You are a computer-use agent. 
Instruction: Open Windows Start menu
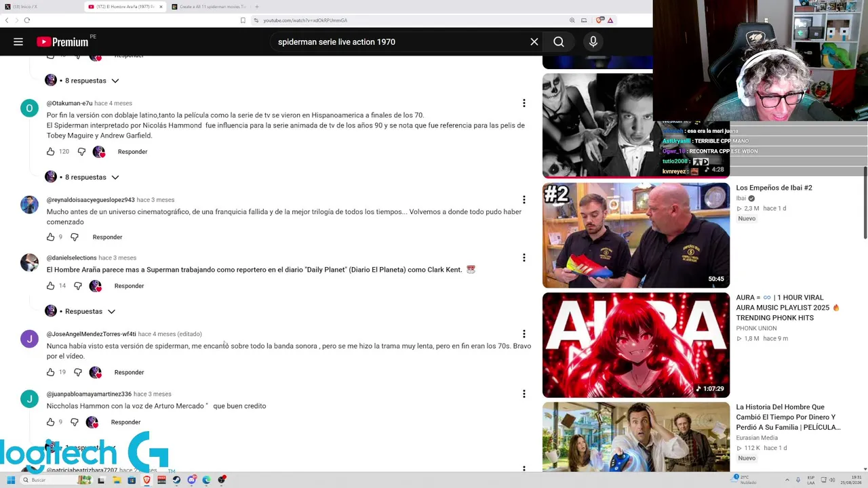click(11, 480)
